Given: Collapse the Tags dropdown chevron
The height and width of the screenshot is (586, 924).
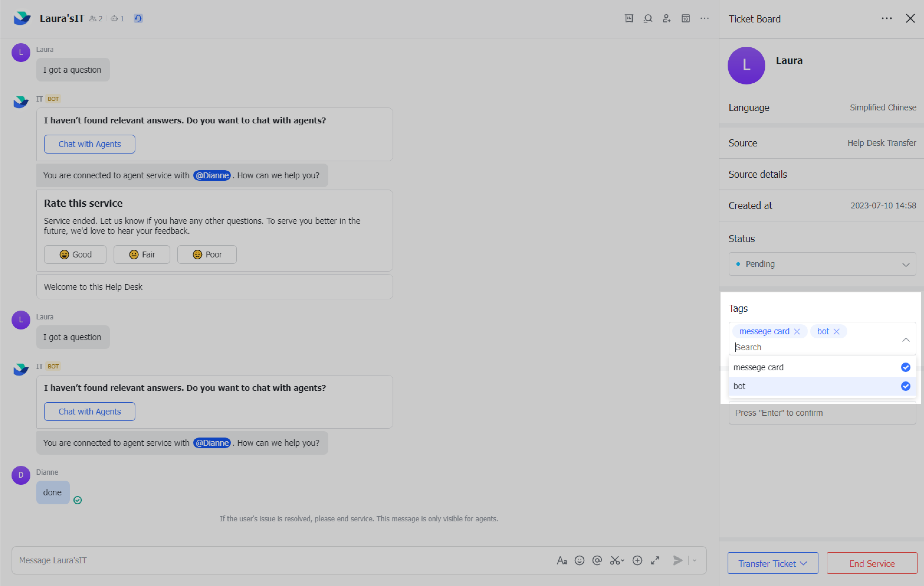Looking at the screenshot, I should [x=906, y=339].
